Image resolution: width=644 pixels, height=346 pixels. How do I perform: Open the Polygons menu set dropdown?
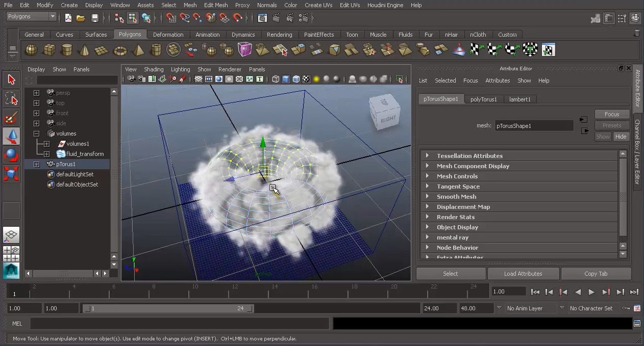pos(31,16)
